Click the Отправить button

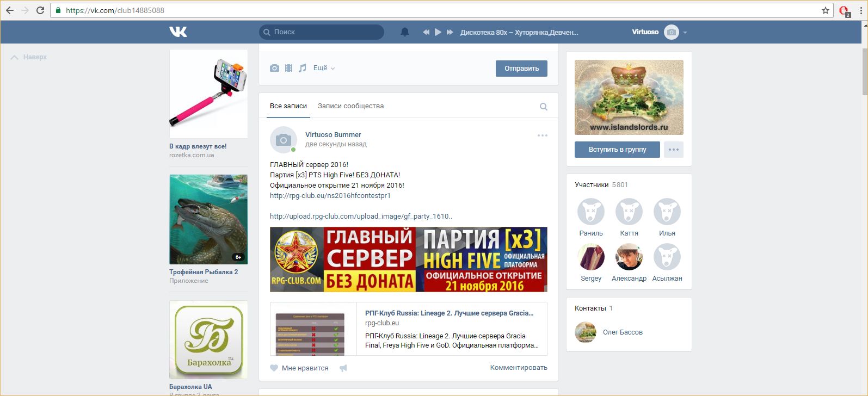click(521, 69)
